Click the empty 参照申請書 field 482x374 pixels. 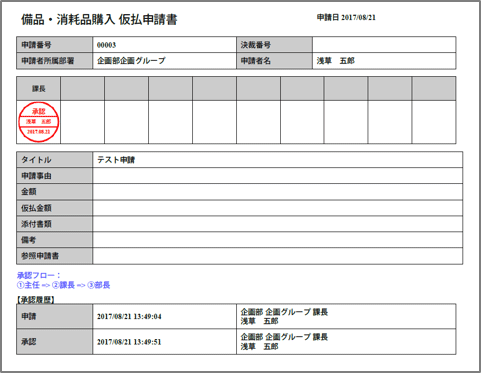tap(278, 256)
